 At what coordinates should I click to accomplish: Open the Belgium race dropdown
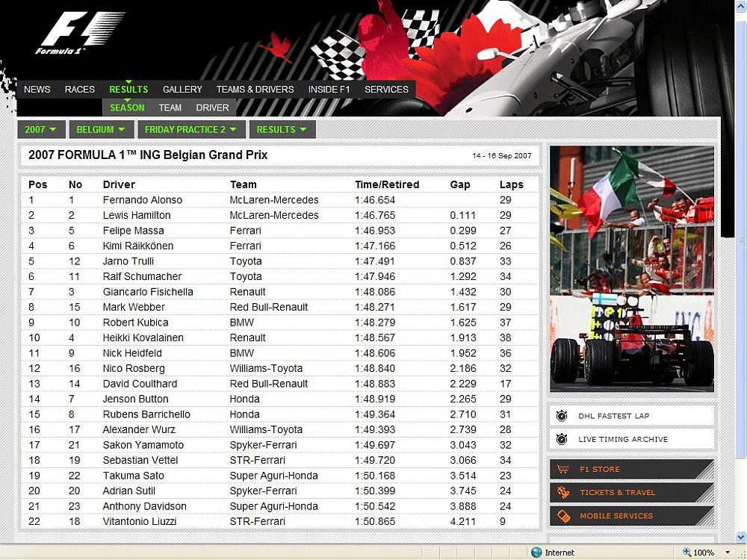click(101, 129)
